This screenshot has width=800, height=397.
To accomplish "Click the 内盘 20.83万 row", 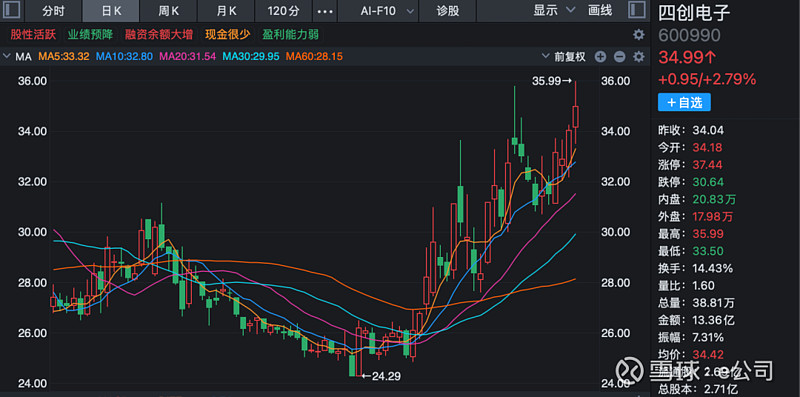I will (x=697, y=200).
